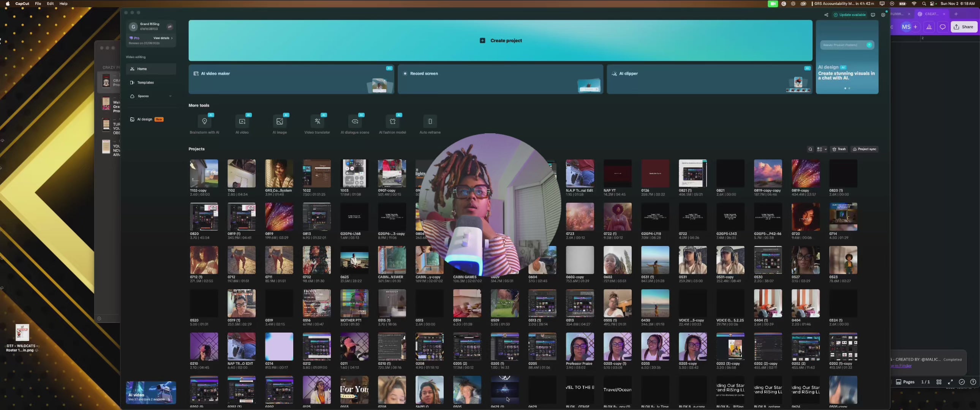Image resolution: width=980 pixels, height=410 pixels.
Task: Launch the AI dialogue scene tool
Action: click(354, 122)
